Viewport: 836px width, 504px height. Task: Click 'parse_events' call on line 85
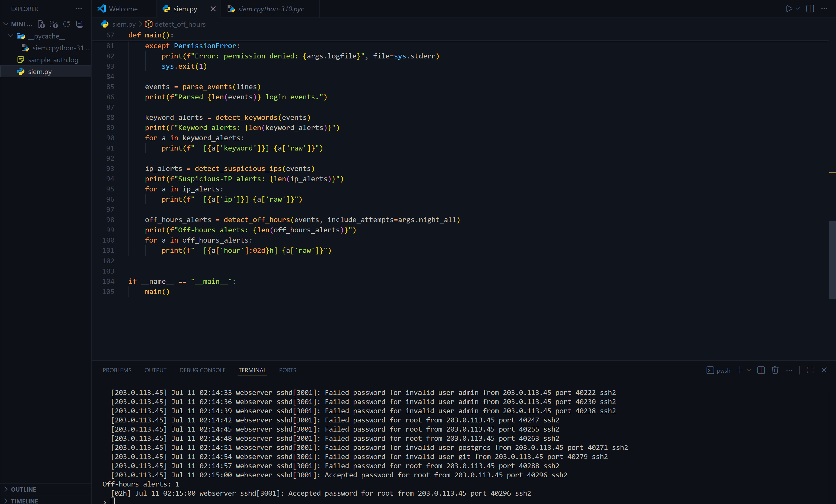click(x=207, y=86)
